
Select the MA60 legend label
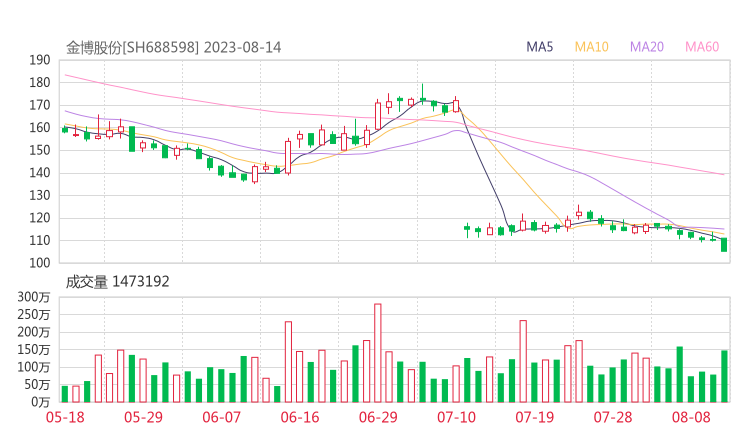702,47
